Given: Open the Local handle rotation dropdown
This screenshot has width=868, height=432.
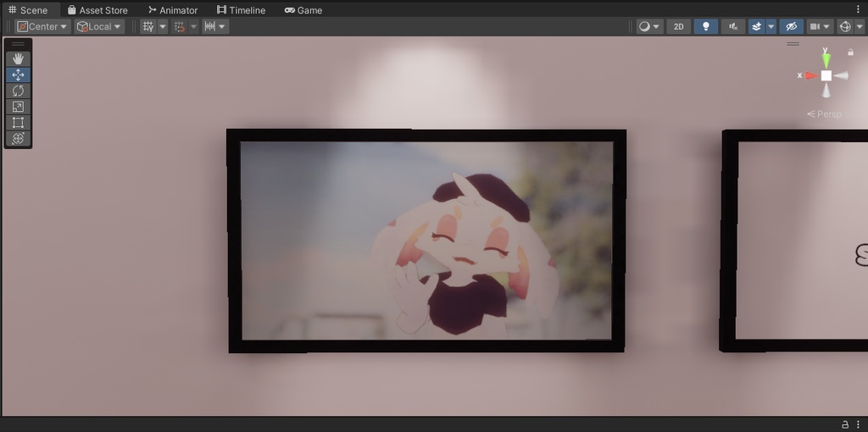Looking at the screenshot, I should click(100, 26).
